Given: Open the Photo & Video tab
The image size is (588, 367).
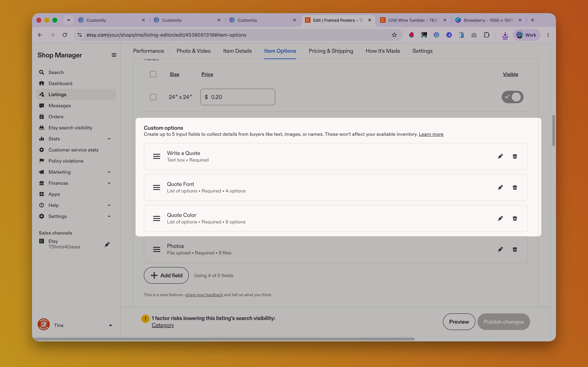Looking at the screenshot, I should [x=193, y=51].
